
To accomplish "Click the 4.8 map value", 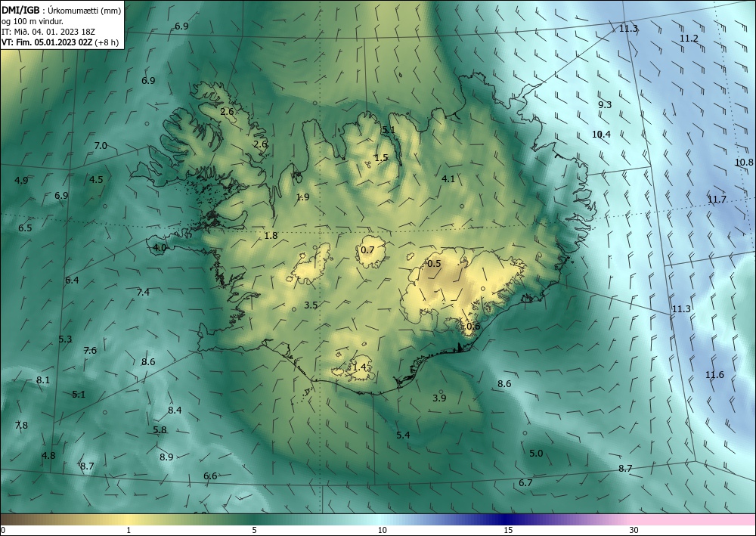I will click(x=48, y=456).
